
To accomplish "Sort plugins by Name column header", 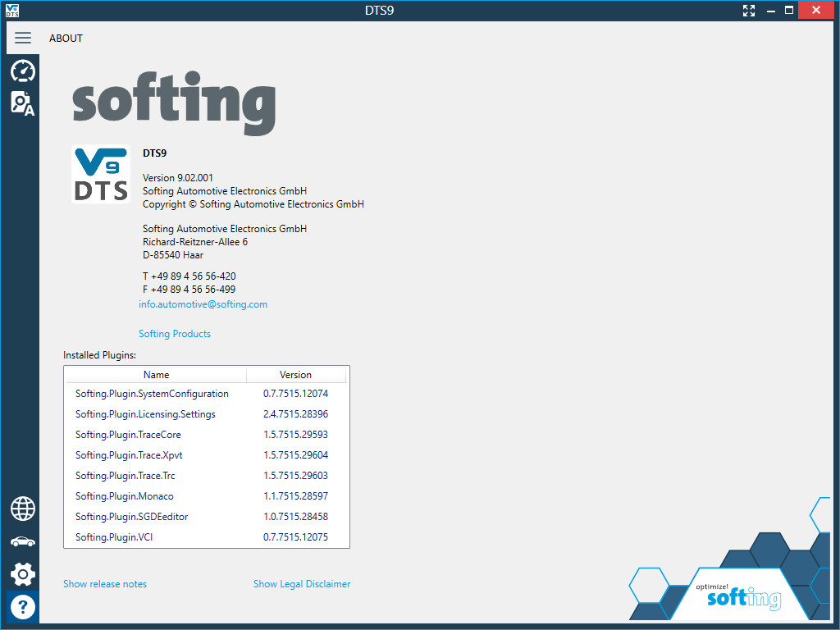I will pyautogui.click(x=156, y=375).
